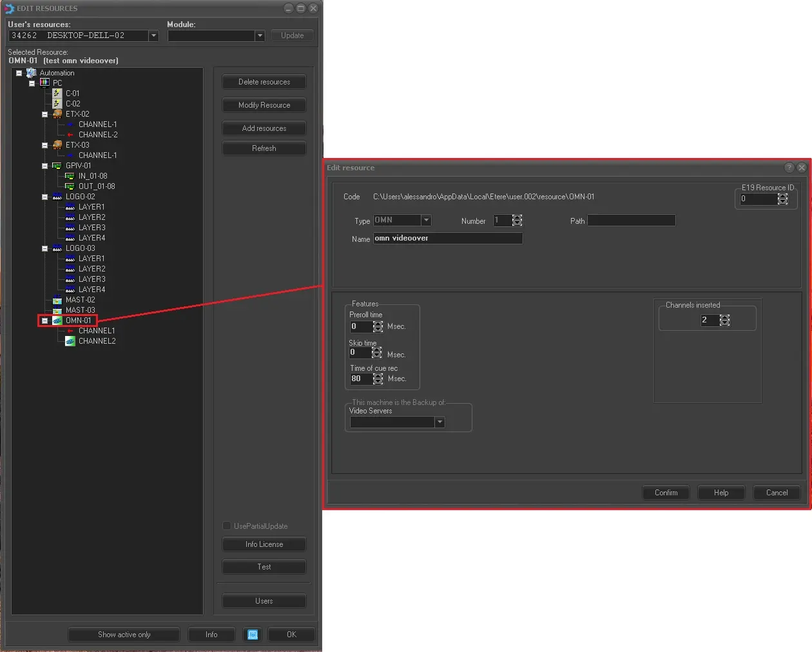Click the Channels inserted spinner arrows
Image resolution: width=812 pixels, height=652 pixels.
click(724, 321)
